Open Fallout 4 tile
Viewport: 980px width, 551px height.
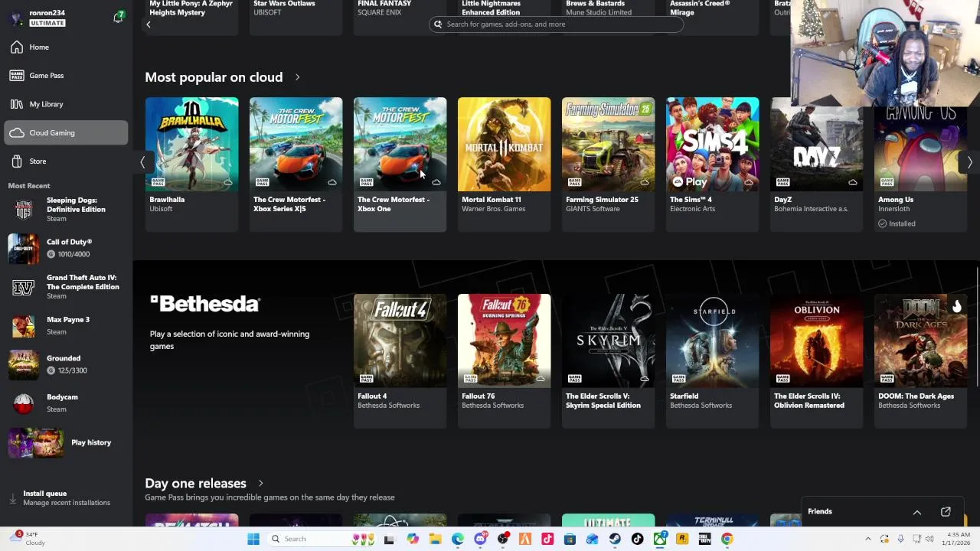tap(400, 360)
